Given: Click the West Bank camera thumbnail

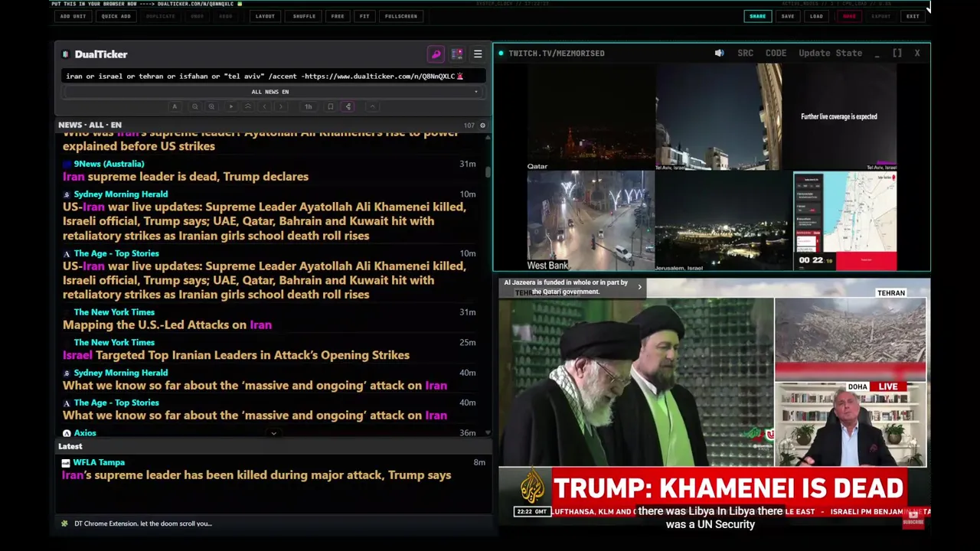Looking at the screenshot, I should point(590,220).
